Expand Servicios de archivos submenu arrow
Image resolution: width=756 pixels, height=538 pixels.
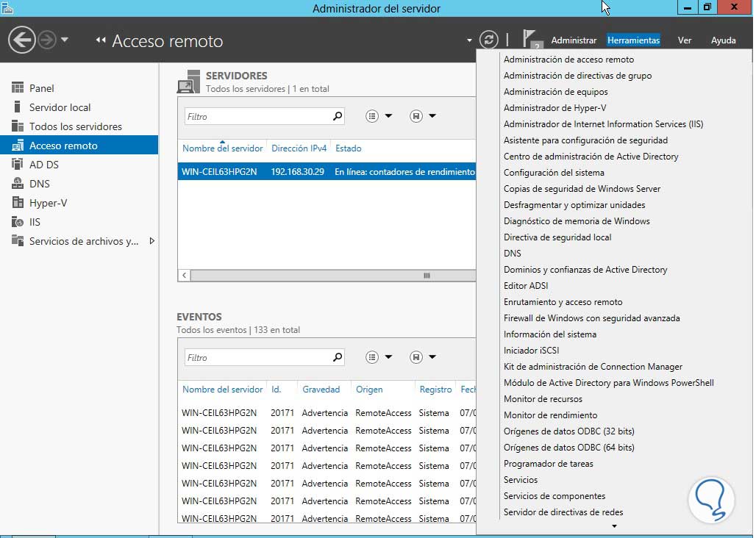(152, 241)
